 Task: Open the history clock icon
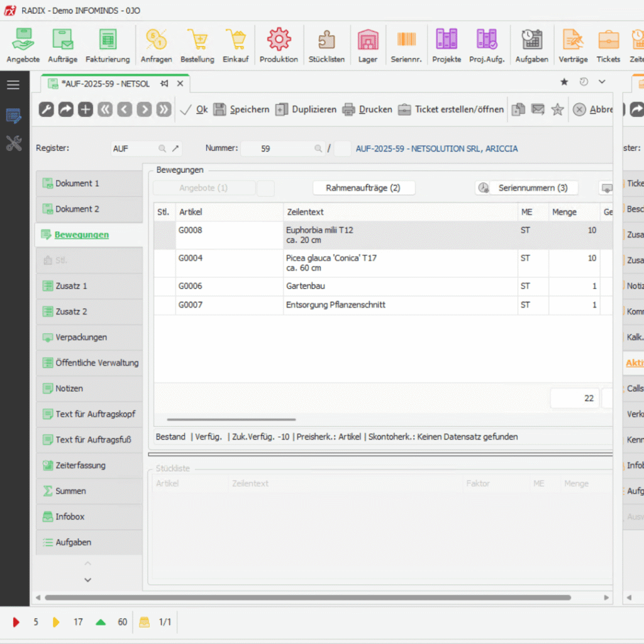click(x=584, y=82)
